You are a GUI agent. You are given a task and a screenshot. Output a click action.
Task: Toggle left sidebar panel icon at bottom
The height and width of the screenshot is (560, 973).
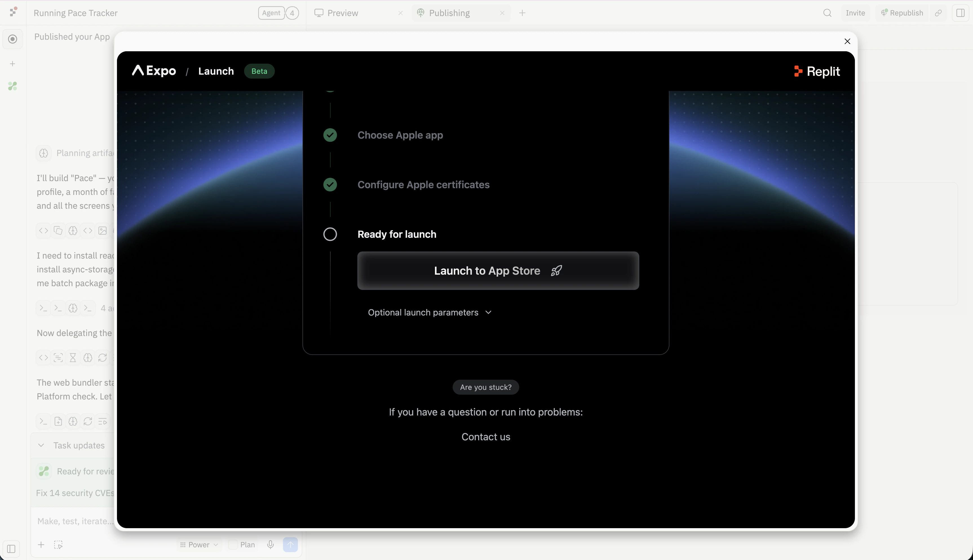pos(11,549)
